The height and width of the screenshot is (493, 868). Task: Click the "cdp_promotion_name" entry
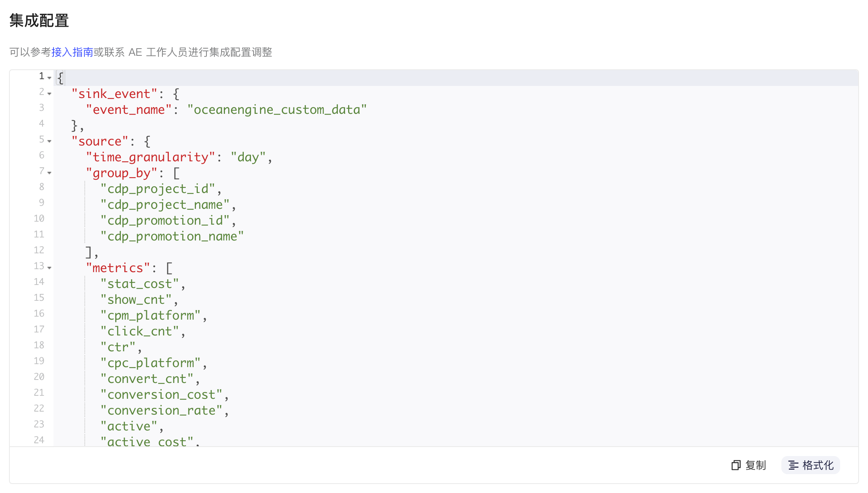(x=172, y=236)
